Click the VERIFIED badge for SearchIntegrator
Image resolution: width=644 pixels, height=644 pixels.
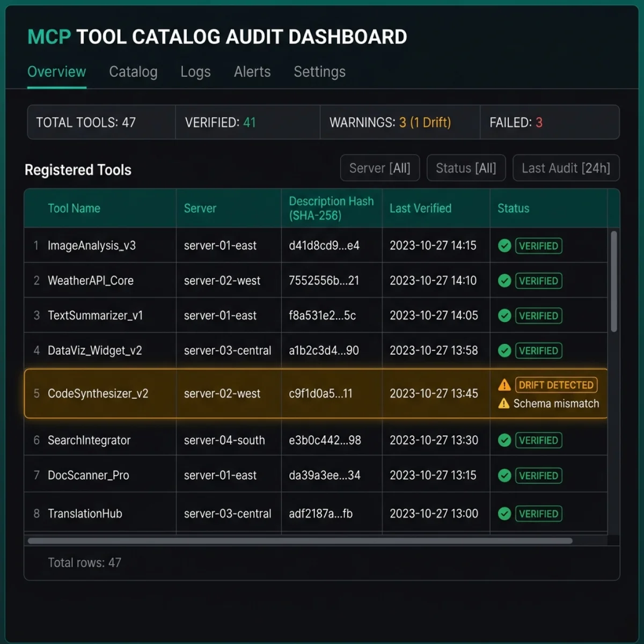pos(539,440)
